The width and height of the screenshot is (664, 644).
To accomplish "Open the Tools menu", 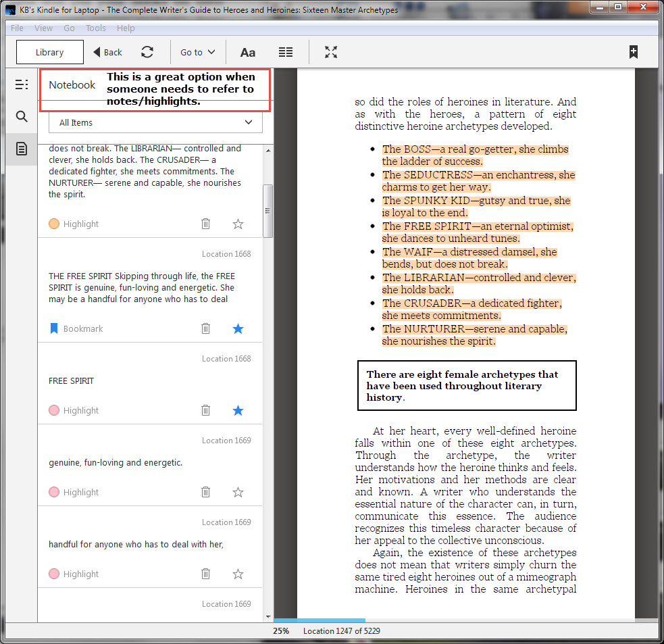I will pyautogui.click(x=95, y=28).
